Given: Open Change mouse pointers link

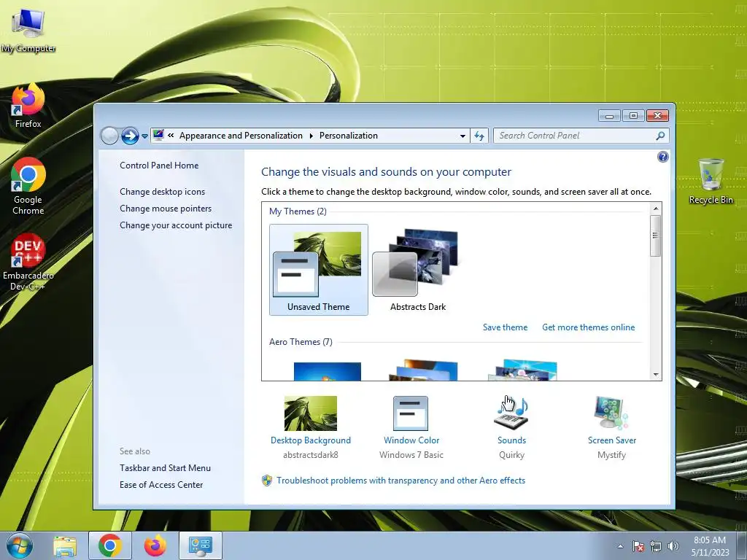Looking at the screenshot, I should coord(166,208).
